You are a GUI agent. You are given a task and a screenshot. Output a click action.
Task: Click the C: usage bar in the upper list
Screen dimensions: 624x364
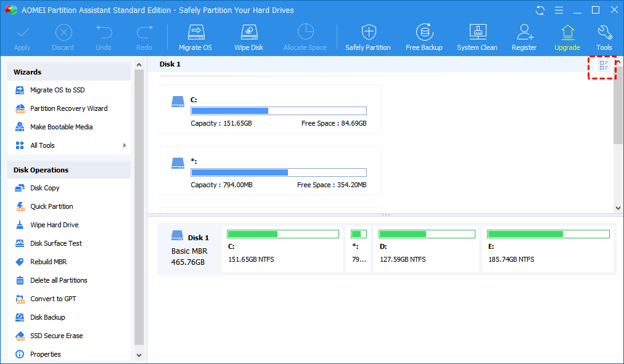[279, 111]
